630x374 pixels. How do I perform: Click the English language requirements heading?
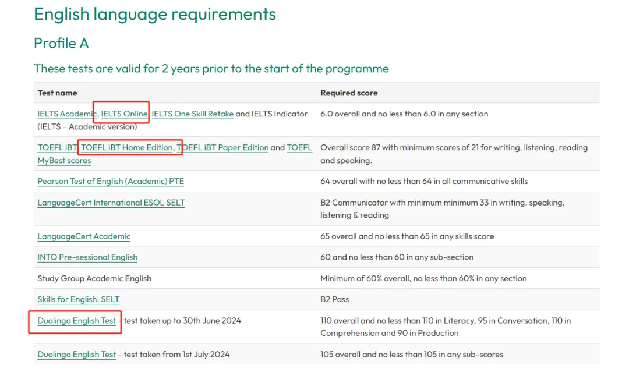155,14
